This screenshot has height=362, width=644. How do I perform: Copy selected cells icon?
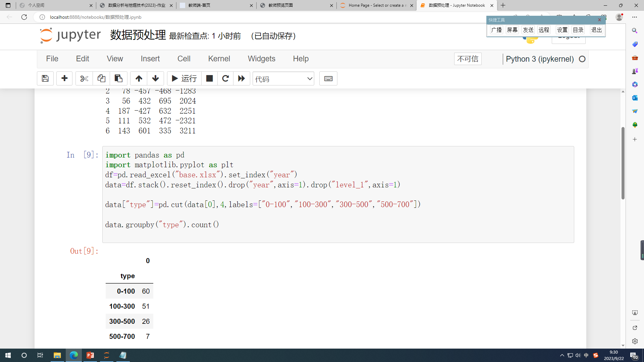[101, 78]
